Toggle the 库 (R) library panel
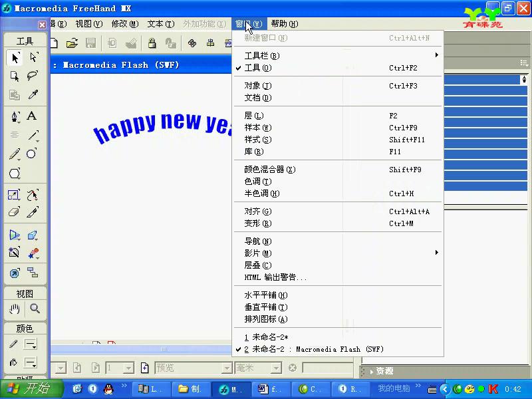The image size is (532, 399). pyautogui.click(x=338, y=152)
